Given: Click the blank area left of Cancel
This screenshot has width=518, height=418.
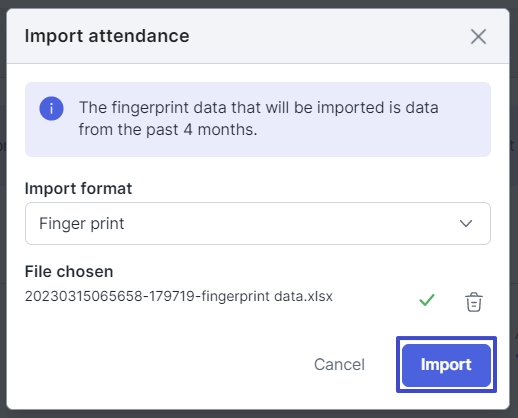Looking at the screenshot, I should point(160,365).
